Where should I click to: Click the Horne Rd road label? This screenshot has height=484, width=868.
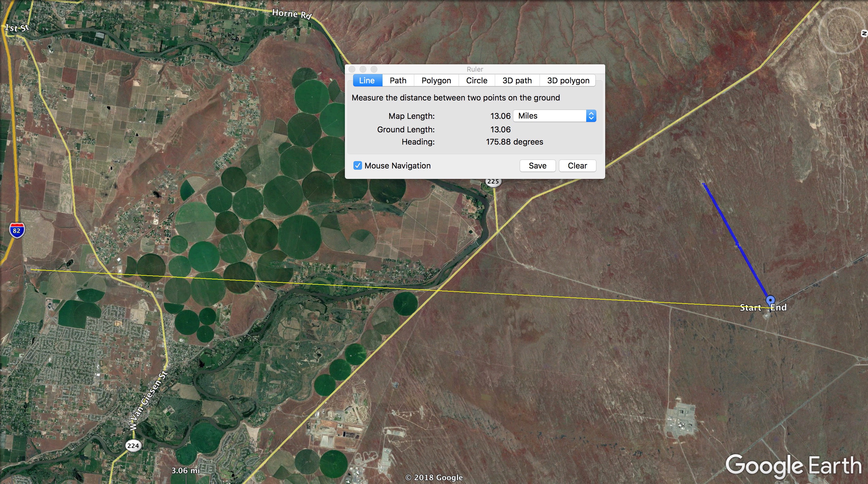point(292,14)
